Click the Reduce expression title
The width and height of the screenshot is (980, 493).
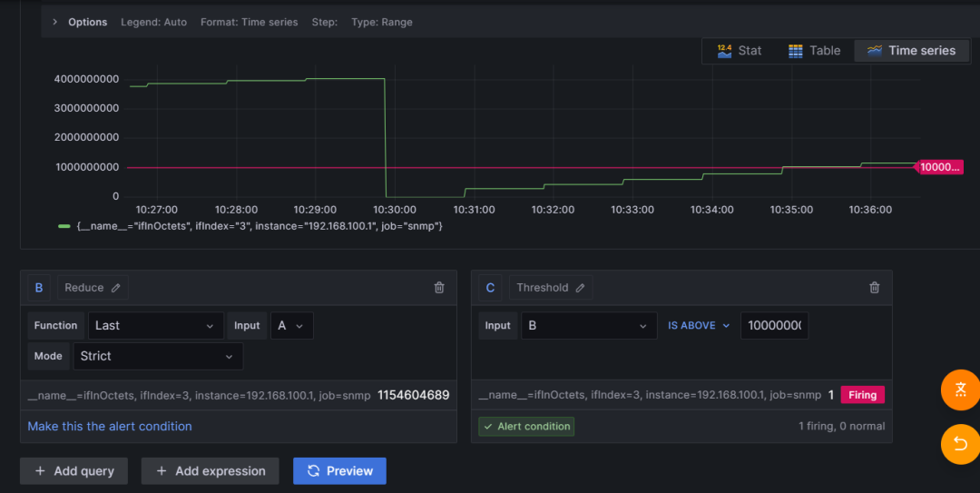[84, 288]
